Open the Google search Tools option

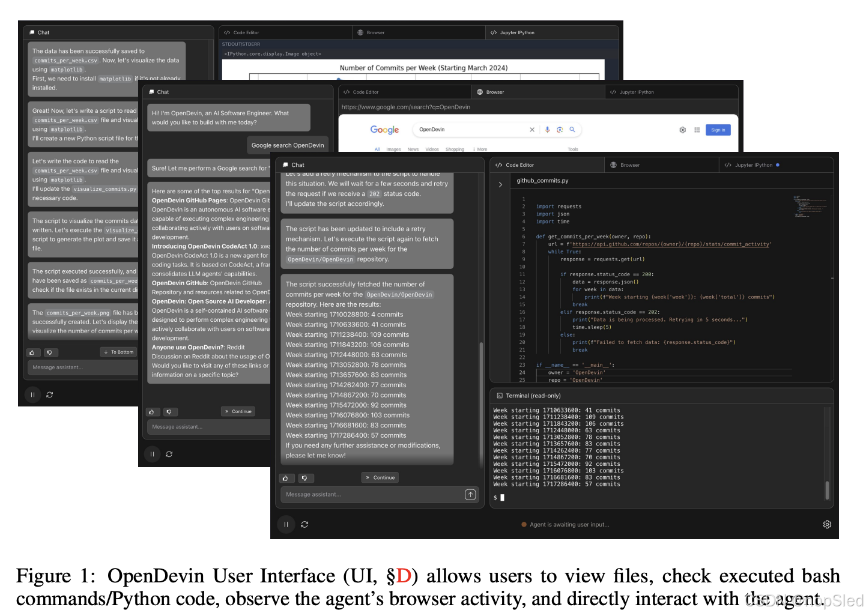coord(573,149)
